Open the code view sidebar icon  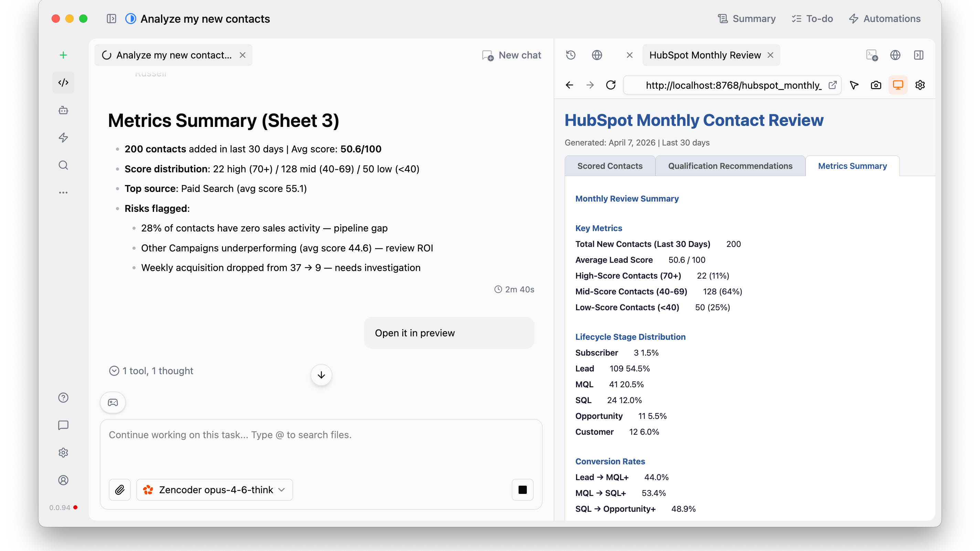pos(63,83)
